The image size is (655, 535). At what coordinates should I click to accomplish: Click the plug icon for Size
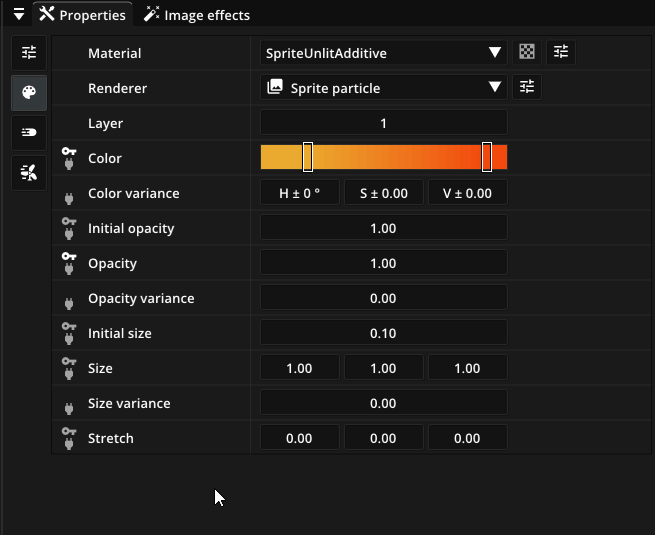coord(69,373)
